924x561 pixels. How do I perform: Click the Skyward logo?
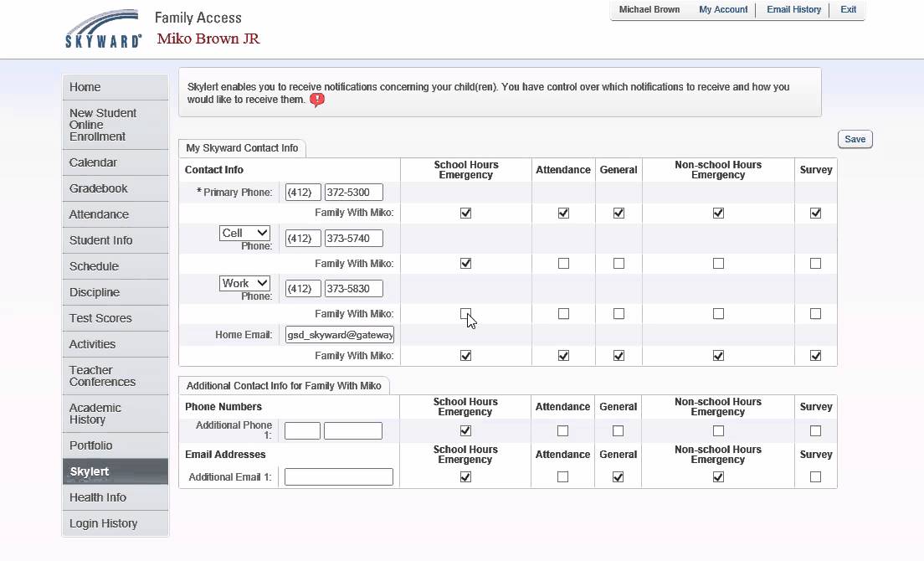point(103,28)
